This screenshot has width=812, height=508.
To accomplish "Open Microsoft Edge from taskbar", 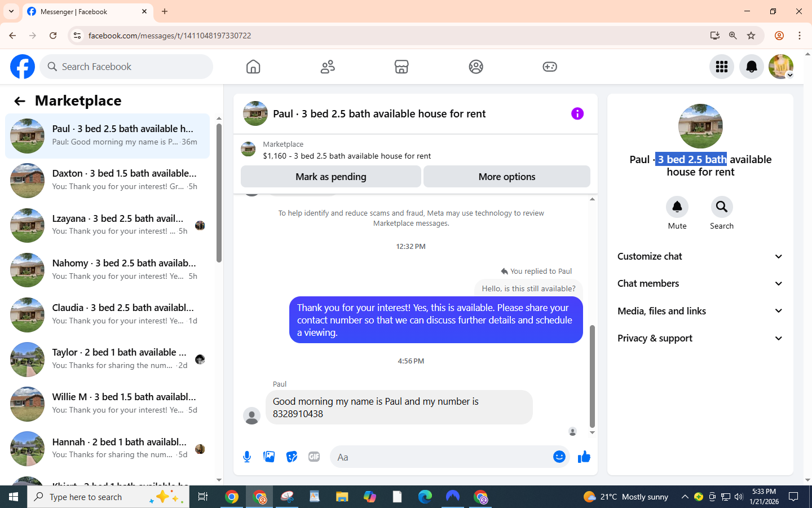I will [x=425, y=497].
